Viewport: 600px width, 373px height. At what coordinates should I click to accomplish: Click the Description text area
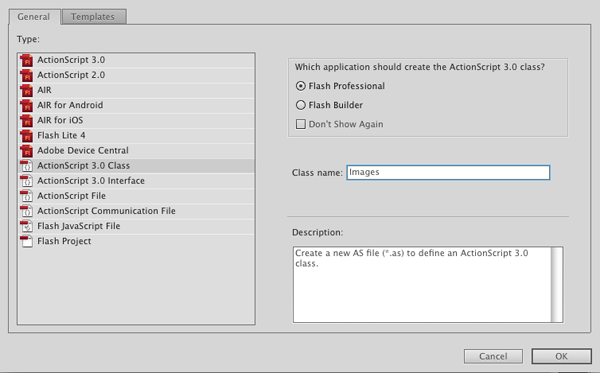click(x=422, y=284)
